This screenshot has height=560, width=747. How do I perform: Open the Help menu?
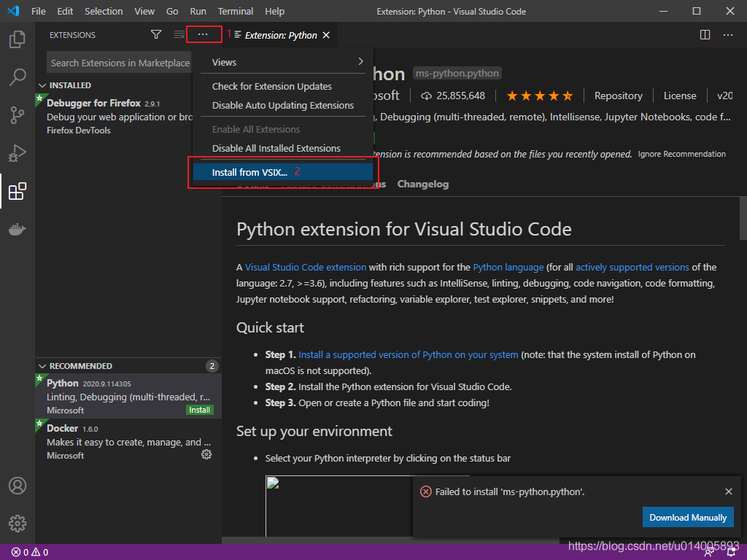tap(274, 11)
